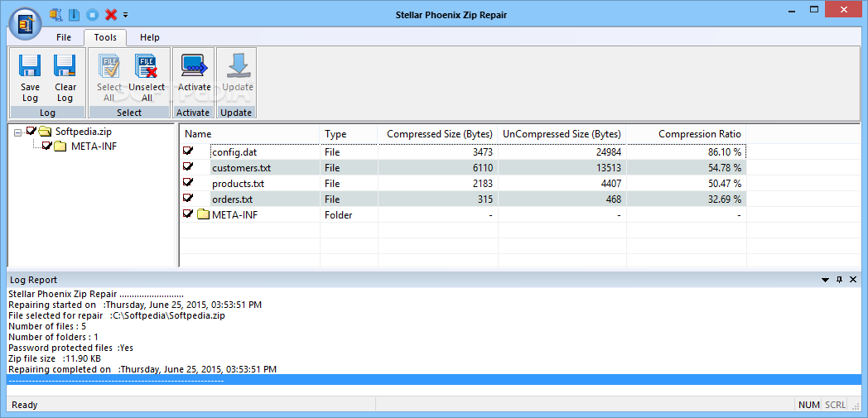Sort by Compressed Size (Bytes) column header

(x=438, y=134)
